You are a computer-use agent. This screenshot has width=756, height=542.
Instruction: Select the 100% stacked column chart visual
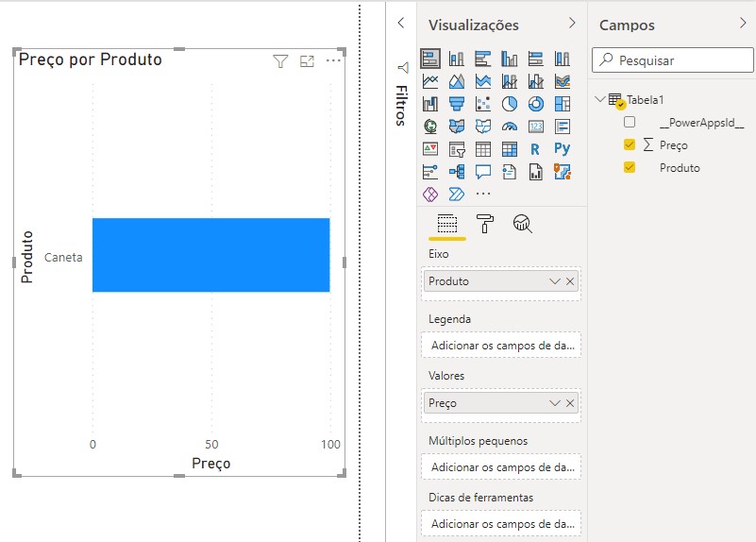[x=563, y=59]
